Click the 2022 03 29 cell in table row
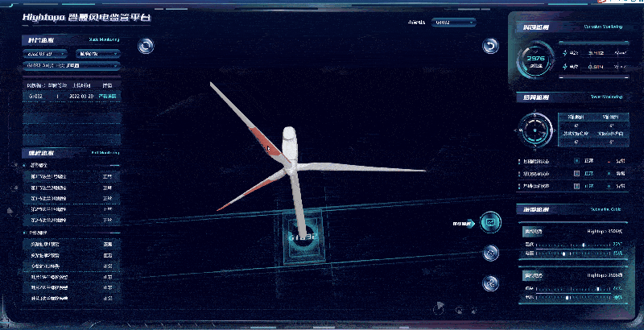The image size is (644, 330). coord(81,96)
